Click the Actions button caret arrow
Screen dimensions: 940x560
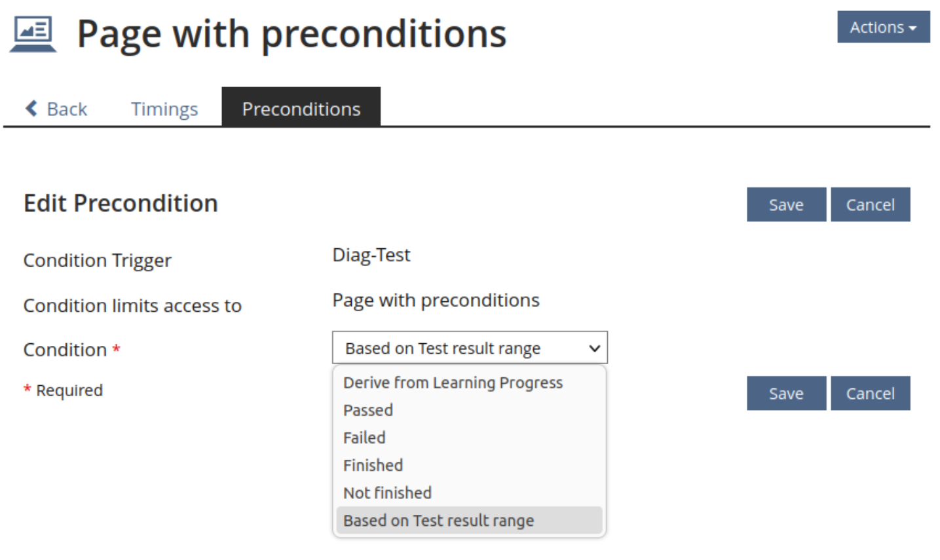point(913,28)
